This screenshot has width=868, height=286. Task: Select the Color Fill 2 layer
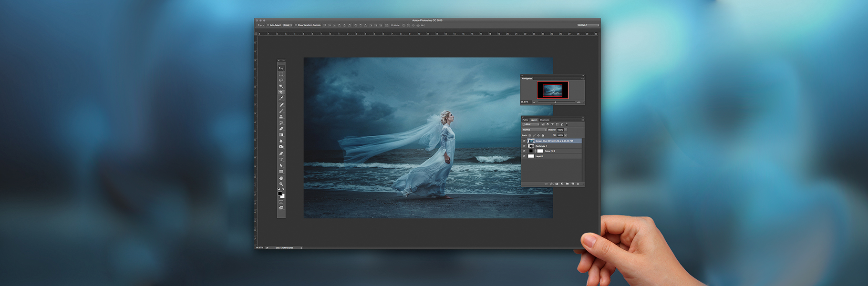point(552,151)
